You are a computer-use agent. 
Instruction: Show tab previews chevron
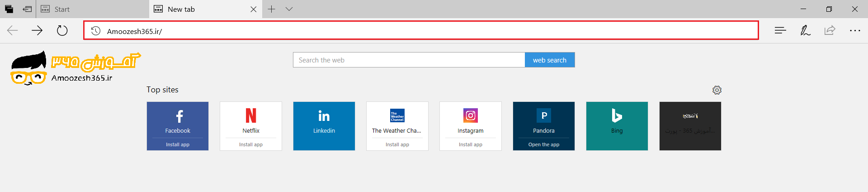click(x=289, y=9)
